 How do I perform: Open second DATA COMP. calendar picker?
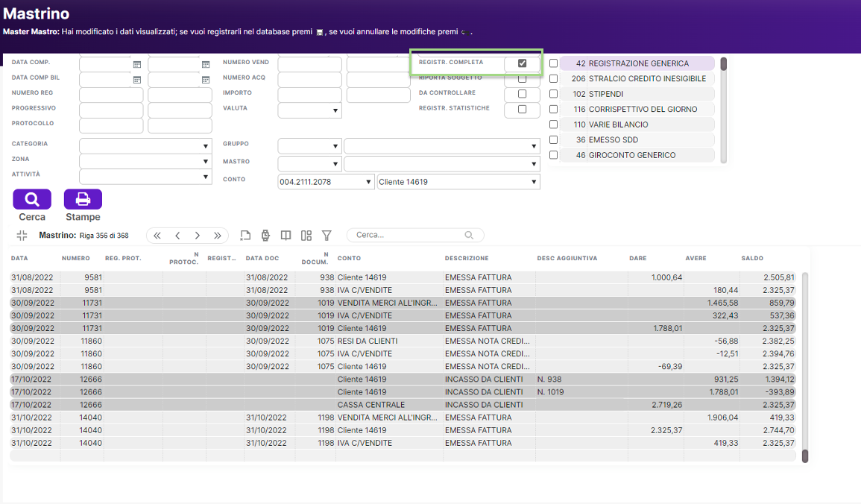[205, 64]
